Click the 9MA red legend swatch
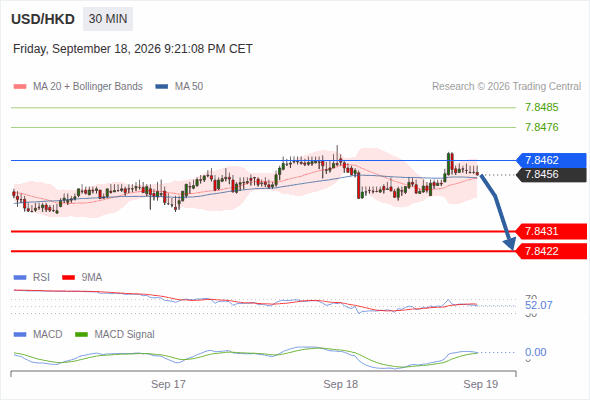 point(68,278)
